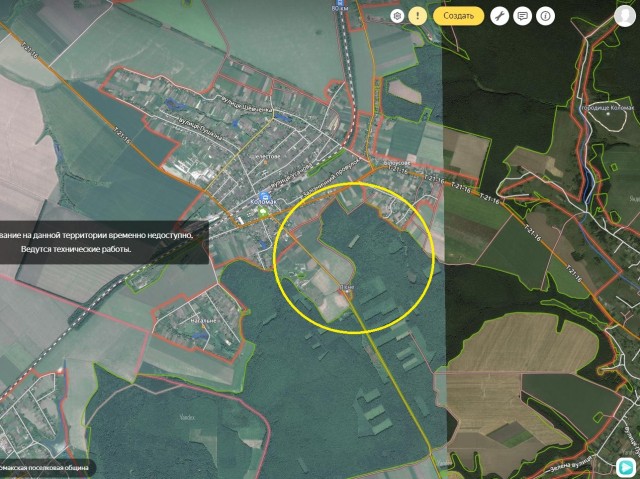Click the Ведутся технические работы notice

coord(76,249)
